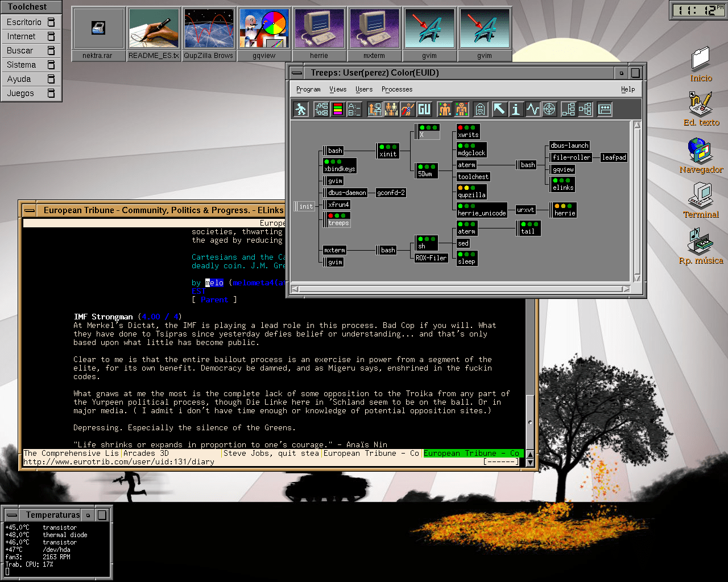Open the Users menu in Treeps
The height and width of the screenshot is (582, 728).
(364, 89)
